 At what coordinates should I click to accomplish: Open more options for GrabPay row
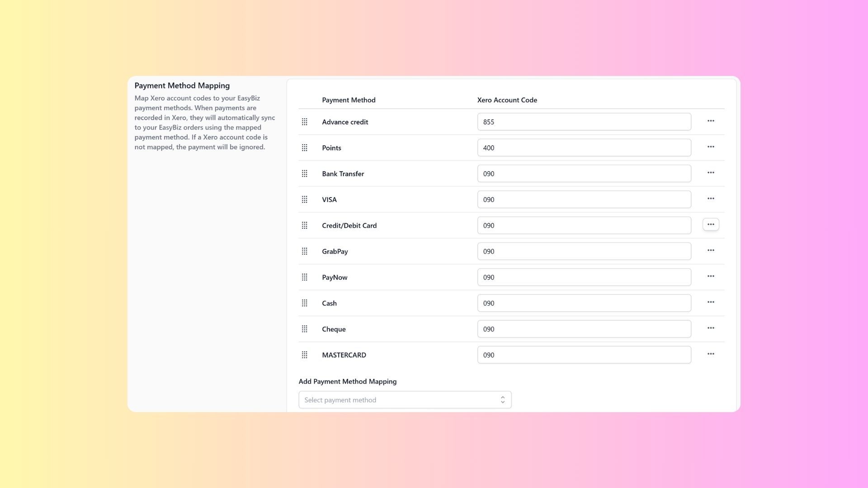pos(711,250)
